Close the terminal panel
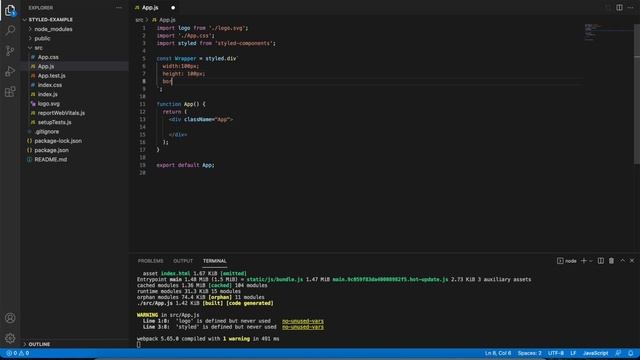 coord(632,260)
